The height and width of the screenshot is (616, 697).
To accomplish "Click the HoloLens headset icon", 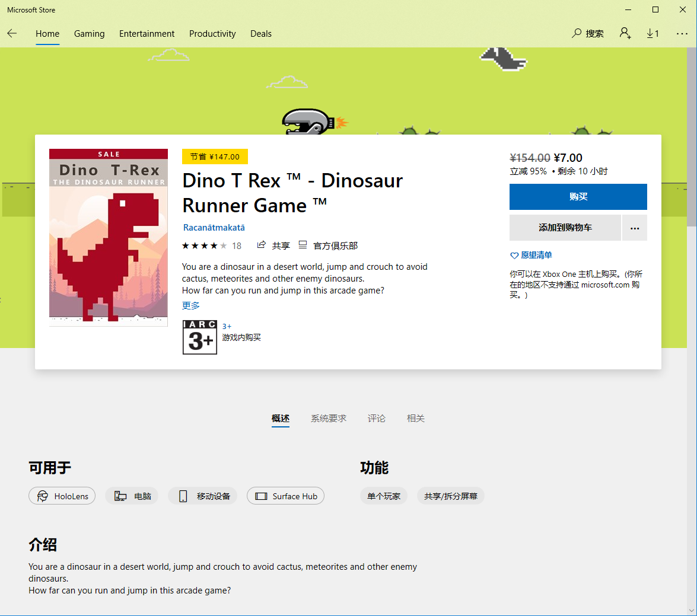I will (x=42, y=496).
